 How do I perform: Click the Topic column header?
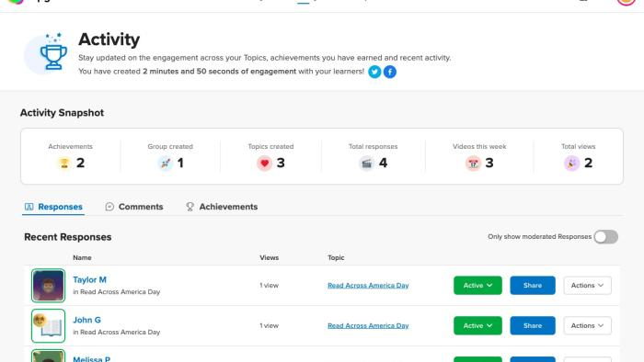click(x=336, y=257)
